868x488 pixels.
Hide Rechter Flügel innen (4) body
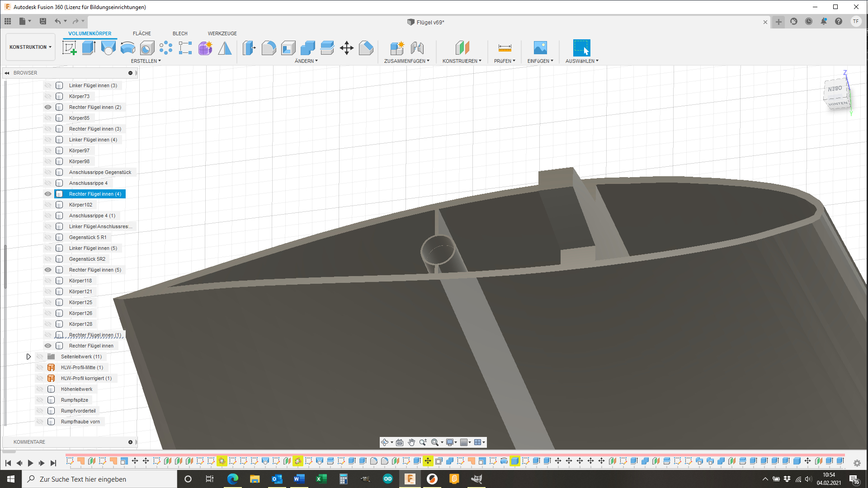pos(48,194)
